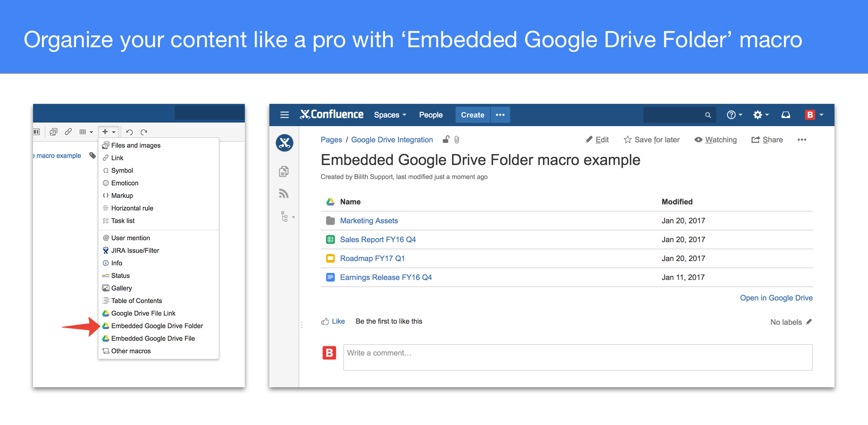Click the Sales Report spreadsheet icon
Screen dimensions: 868x425
[330, 239]
